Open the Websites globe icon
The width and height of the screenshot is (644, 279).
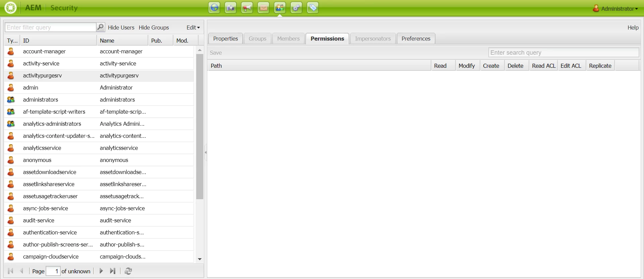click(214, 8)
